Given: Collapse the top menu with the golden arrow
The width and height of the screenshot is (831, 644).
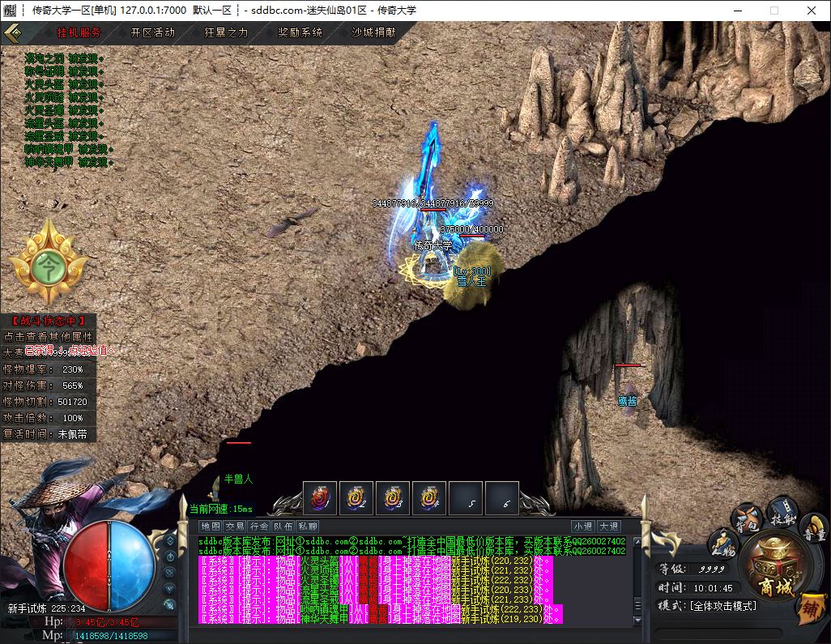Looking at the screenshot, I should pos(13,33).
